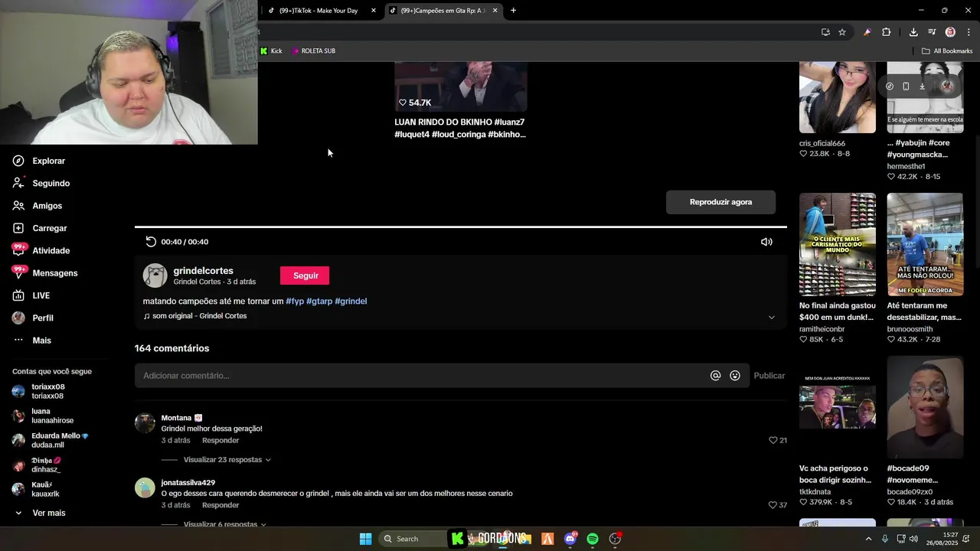Viewport: 980px width, 551px height.
Task: Open Spotify from taskbar
Action: 593,539
